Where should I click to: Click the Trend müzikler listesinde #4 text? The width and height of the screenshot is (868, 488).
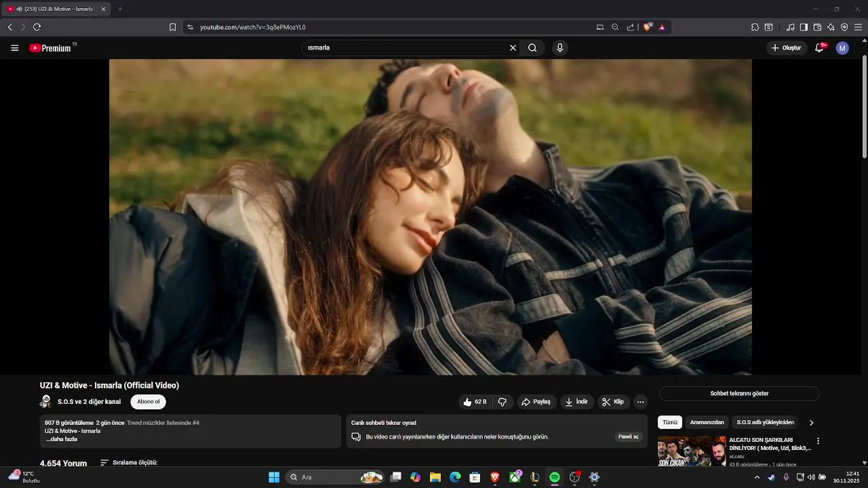point(163,423)
